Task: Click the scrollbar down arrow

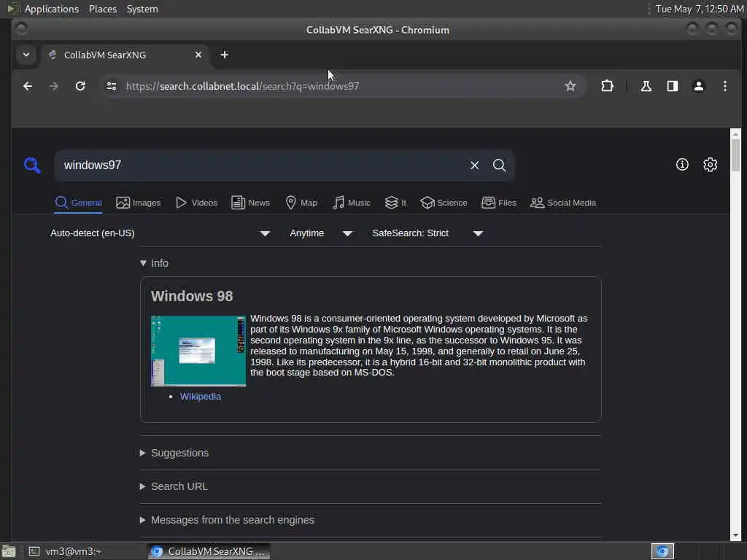Action: 735,535
